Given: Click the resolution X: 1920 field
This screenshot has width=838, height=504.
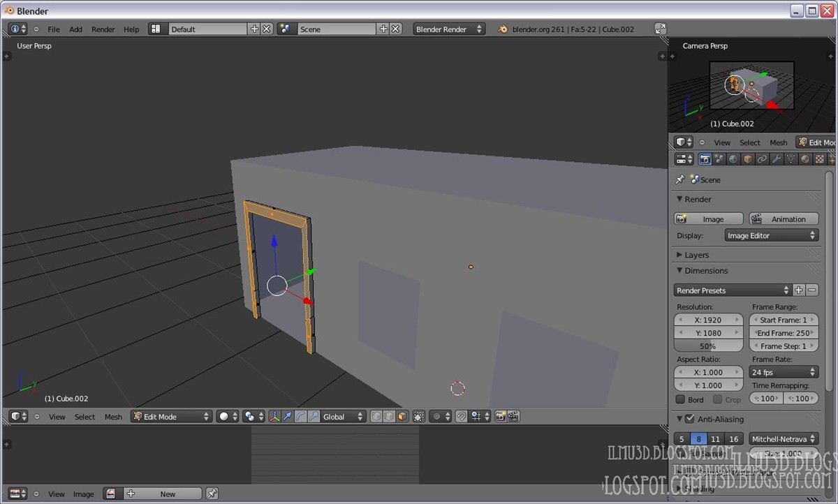Looking at the screenshot, I should click(x=709, y=320).
